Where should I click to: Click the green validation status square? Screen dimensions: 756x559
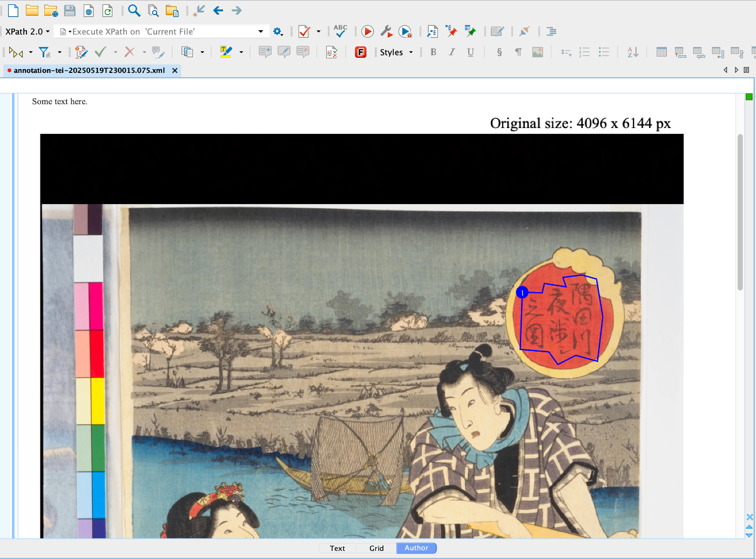pyautogui.click(x=749, y=97)
